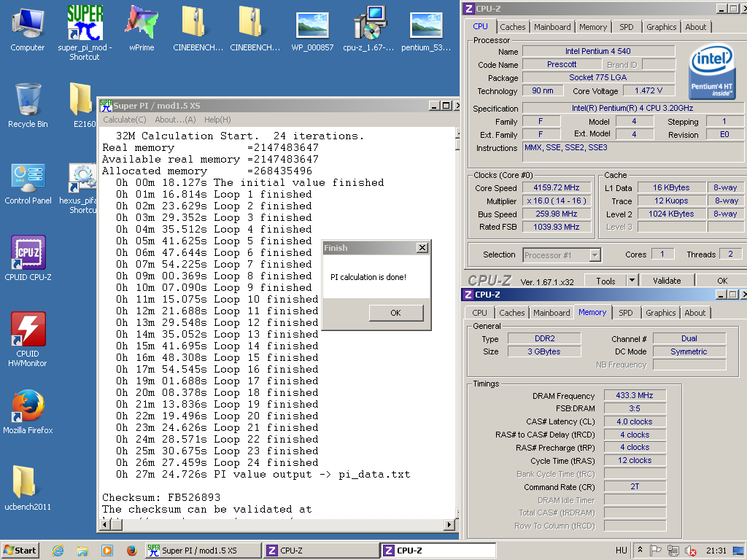Select the second CINEBENCH zip folder icon
Viewport: 747px width, 560px height.
tap(255, 28)
